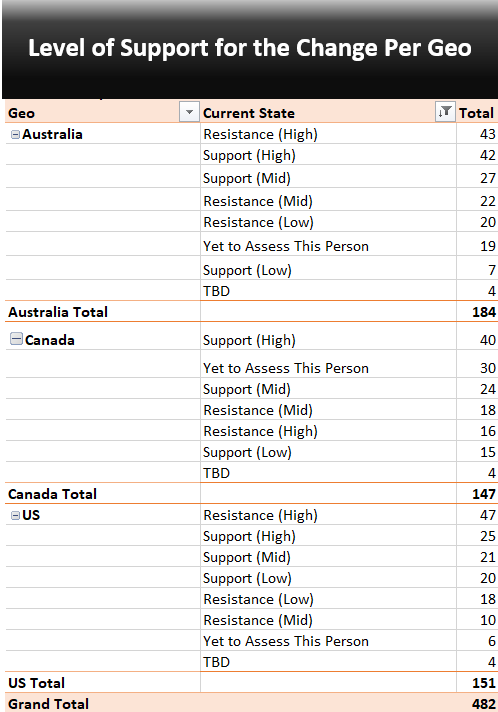Select US Resistance (High) cell
The width and height of the screenshot is (498, 712).
(260, 515)
